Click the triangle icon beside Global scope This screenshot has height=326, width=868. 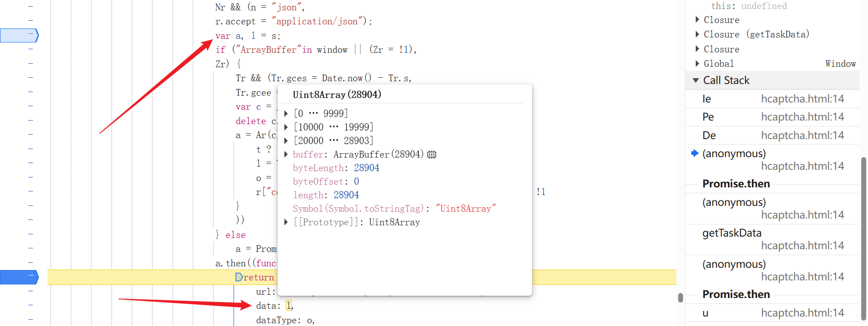pyautogui.click(x=697, y=64)
